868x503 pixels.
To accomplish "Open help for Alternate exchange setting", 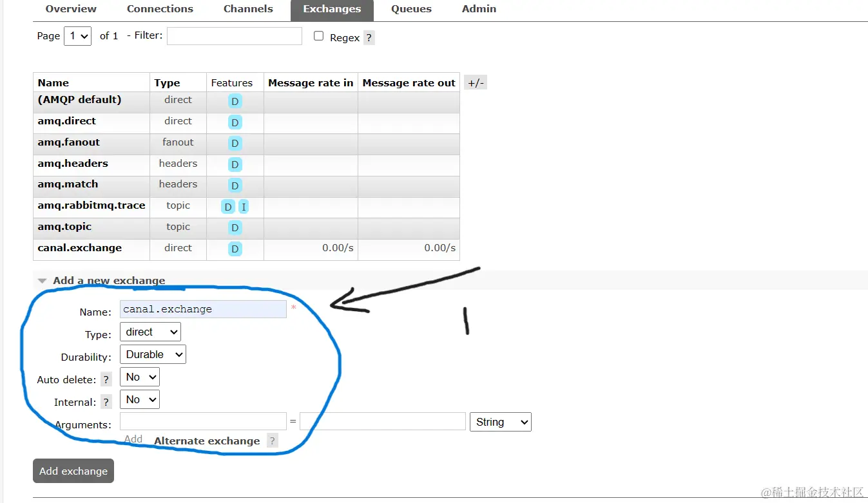I will (x=272, y=441).
